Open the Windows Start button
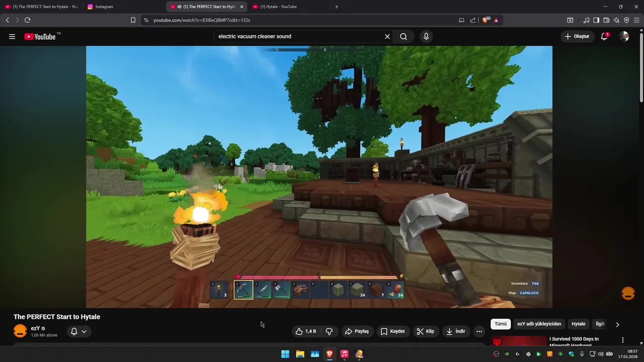The image size is (644, 362). coord(285,354)
